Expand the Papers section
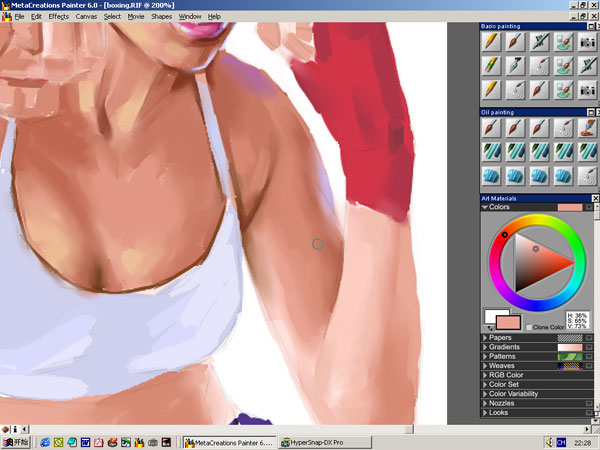The image size is (600, 450). click(x=486, y=338)
